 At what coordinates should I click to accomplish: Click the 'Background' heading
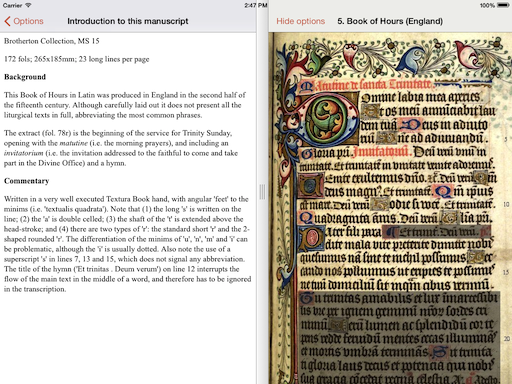pyautogui.click(x=25, y=77)
